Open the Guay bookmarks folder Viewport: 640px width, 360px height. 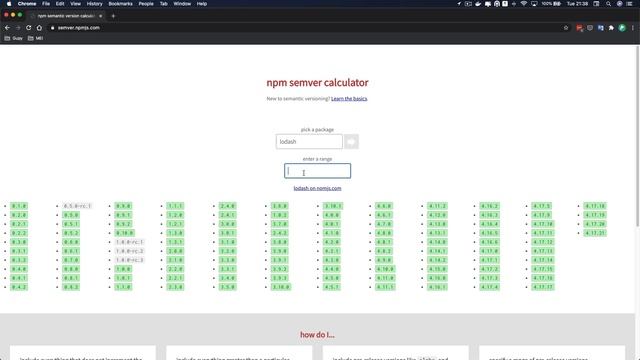pos(13,38)
